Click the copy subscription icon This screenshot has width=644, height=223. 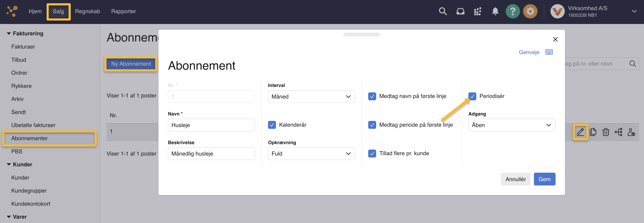pos(593,132)
